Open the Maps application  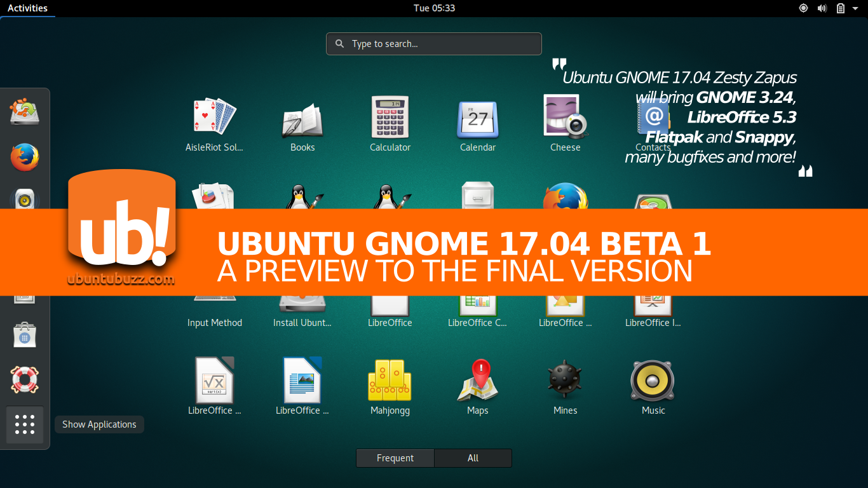click(x=478, y=380)
